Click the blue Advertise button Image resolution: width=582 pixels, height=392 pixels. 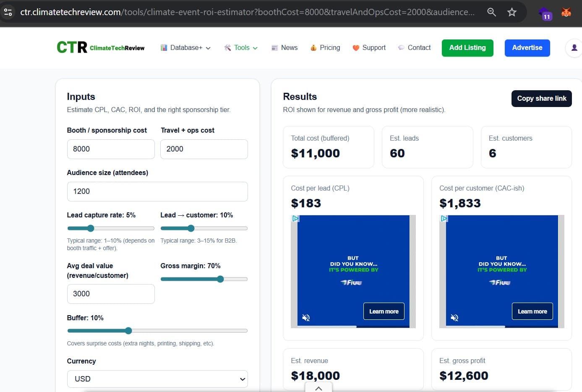coord(527,48)
